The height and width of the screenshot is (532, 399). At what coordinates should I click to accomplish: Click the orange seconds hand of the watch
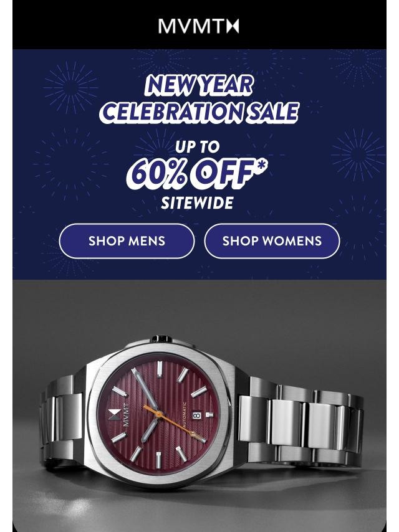pos(173,423)
